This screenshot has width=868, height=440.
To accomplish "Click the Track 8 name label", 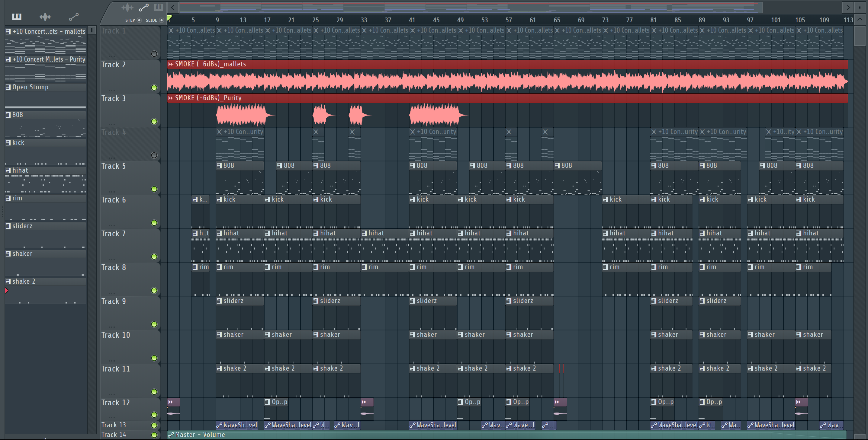I will coord(114,267).
